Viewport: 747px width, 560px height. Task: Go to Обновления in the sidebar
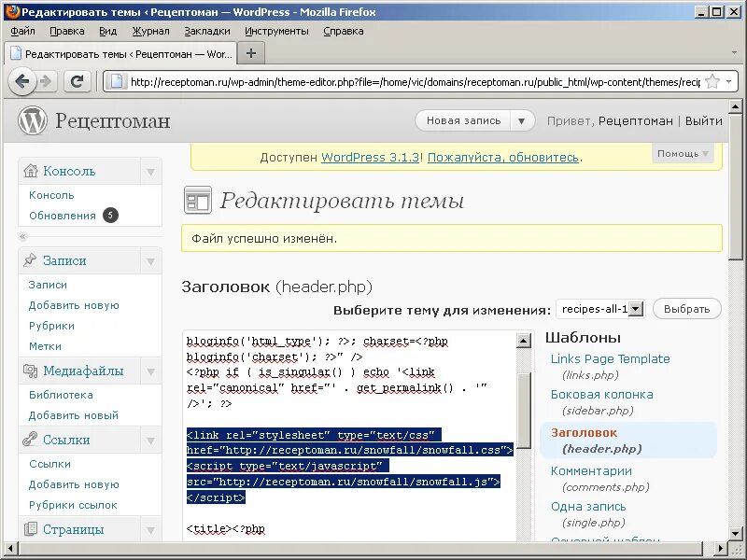point(63,216)
